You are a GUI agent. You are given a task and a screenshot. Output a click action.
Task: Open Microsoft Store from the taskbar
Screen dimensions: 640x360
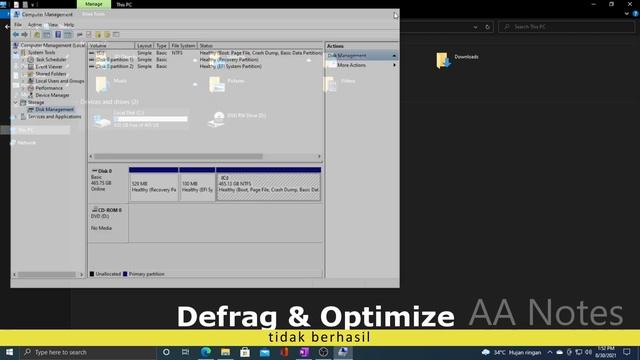(x=245, y=352)
